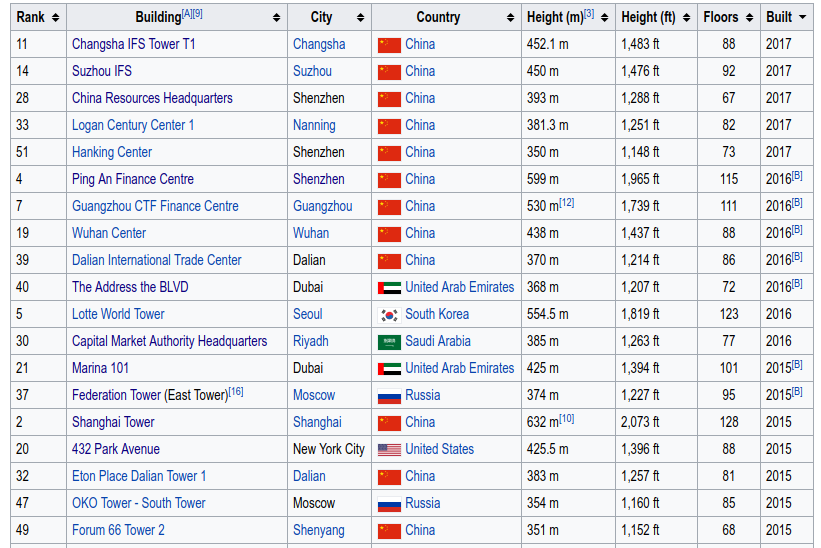The height and width of the screenshot is (548, 821).
Task: Click Russian flag in Federation Tower row
Action: tap(389, 395)
